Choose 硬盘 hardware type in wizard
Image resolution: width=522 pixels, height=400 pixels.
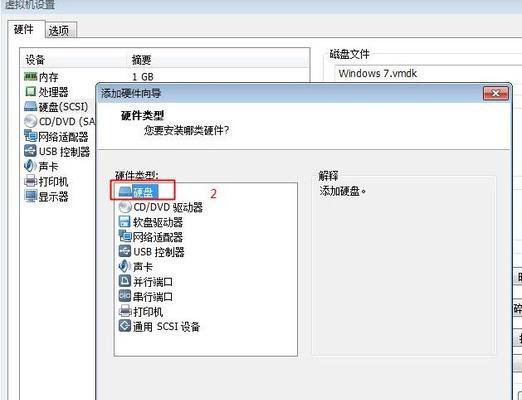point(138,192)
